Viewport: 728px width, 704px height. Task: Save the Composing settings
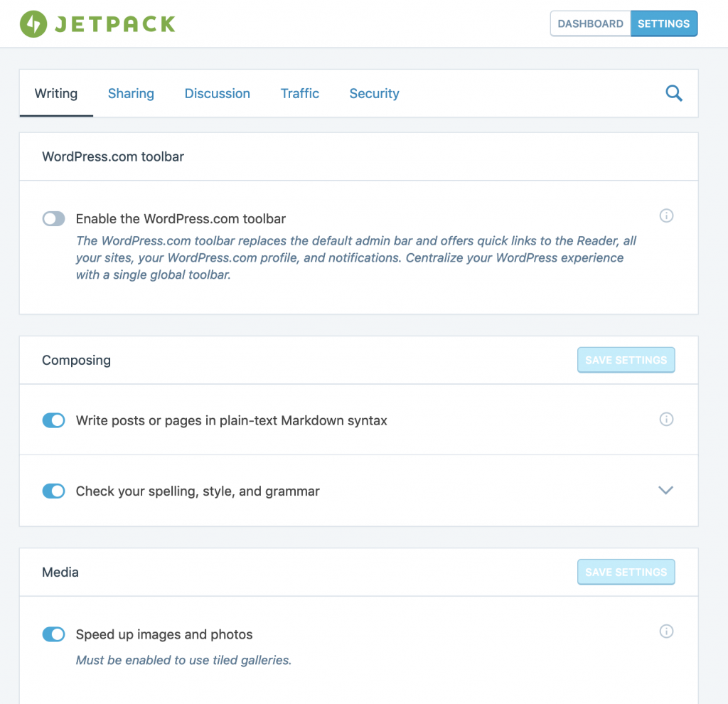[626, 360]
